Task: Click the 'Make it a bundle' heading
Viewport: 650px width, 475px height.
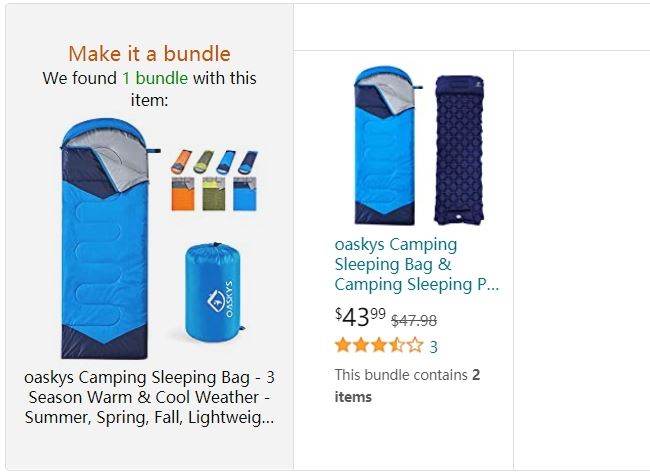Action: pos(149,53)
